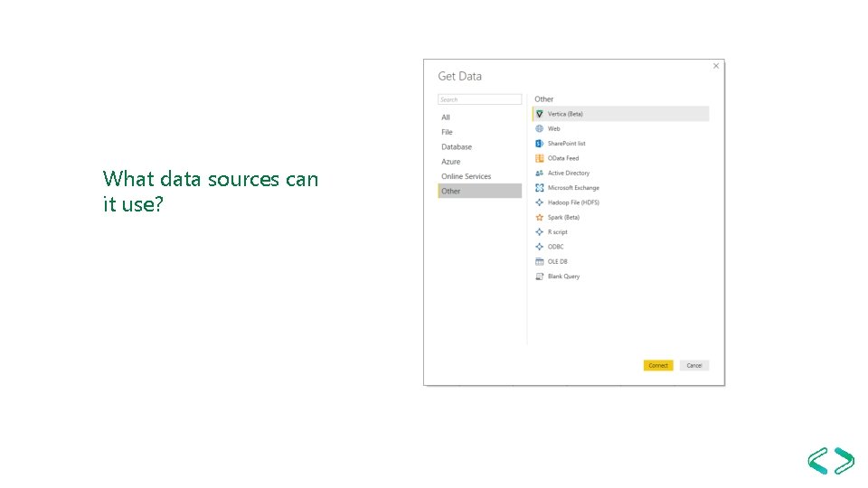The image size is (868, 488).
Task: Click the slide heading about data sources
Action: [x=211, y=192]
